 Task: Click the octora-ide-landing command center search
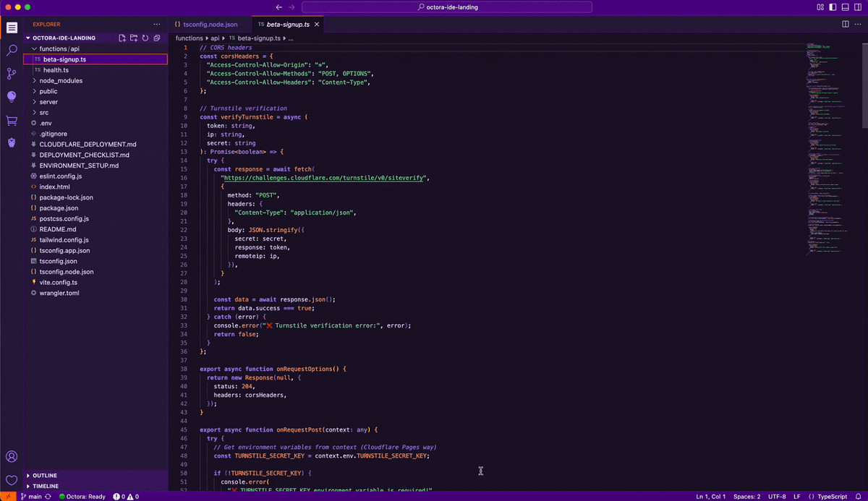pos(447,7)
